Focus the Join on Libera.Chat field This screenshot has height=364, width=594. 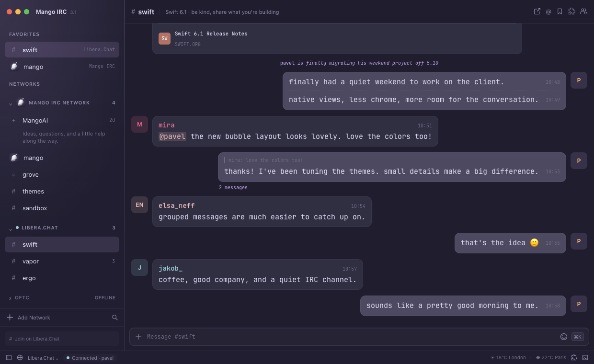pyautogui.click(x=62, y=339)
